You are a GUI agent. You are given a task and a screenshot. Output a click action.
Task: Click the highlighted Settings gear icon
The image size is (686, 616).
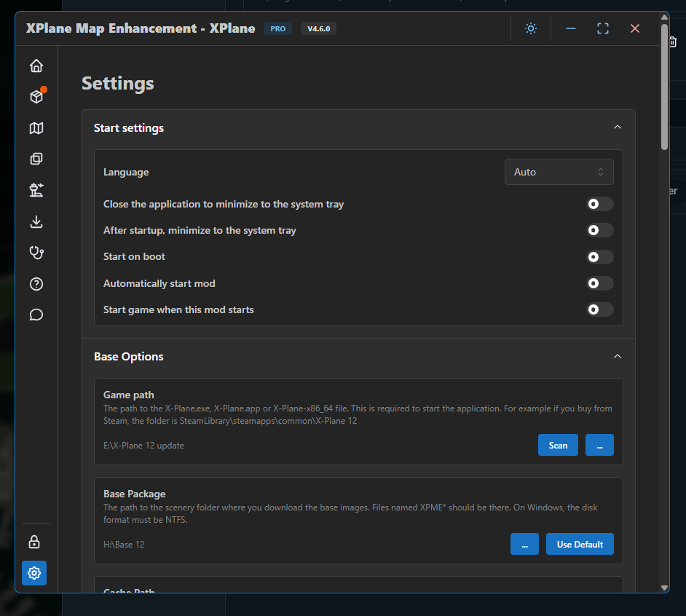(x=34, y=573)
